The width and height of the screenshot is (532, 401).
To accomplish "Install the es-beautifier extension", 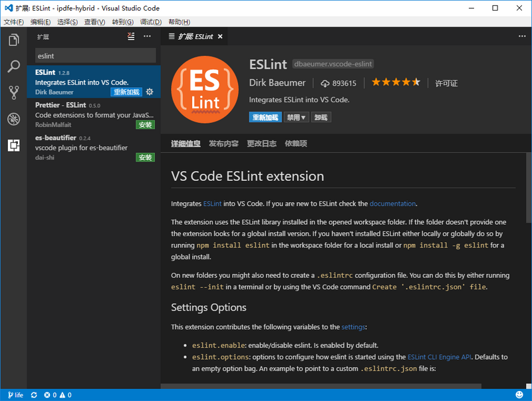I will [145, 158].
